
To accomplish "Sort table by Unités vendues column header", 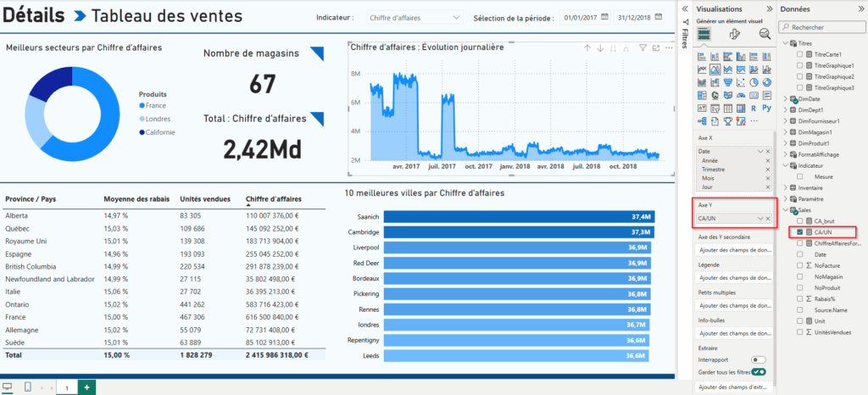I will [x=205, y=198].
